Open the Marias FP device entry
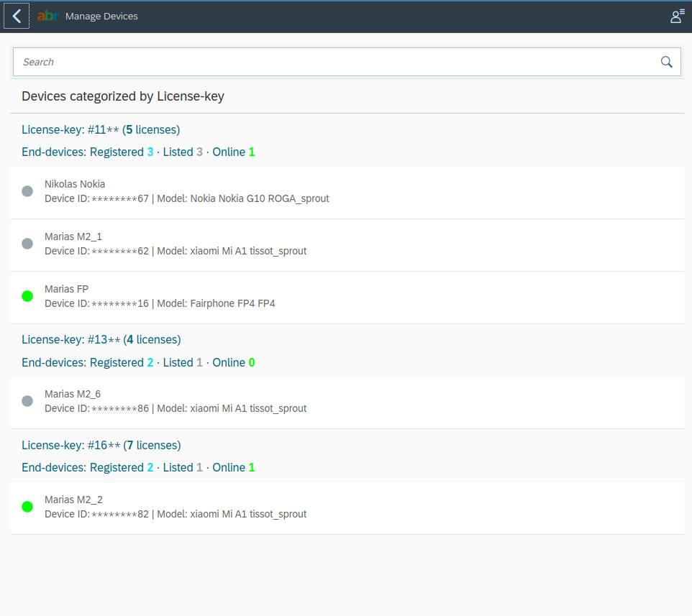Screen dimensions: 692x616 coord(347,298)
